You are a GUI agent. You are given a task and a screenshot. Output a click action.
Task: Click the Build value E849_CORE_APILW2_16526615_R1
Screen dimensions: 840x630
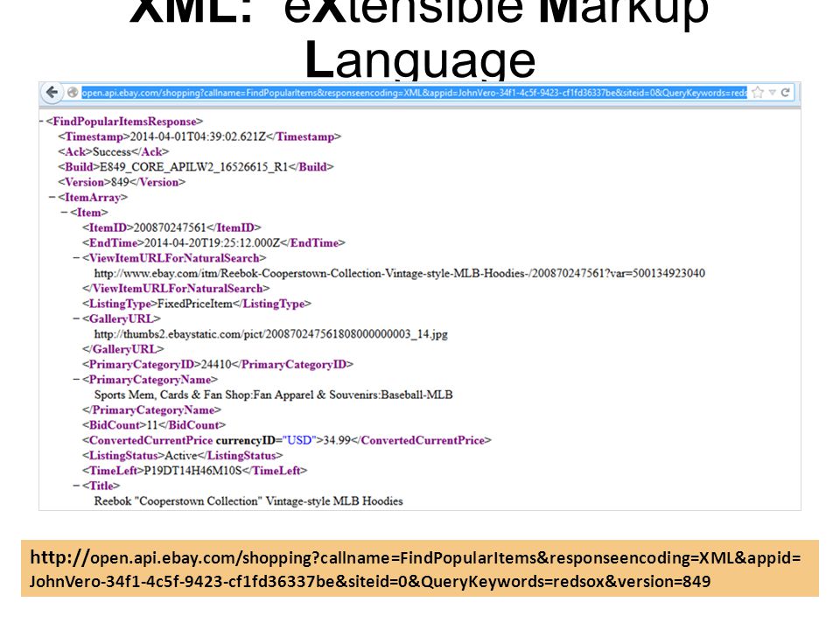[194, 167]
